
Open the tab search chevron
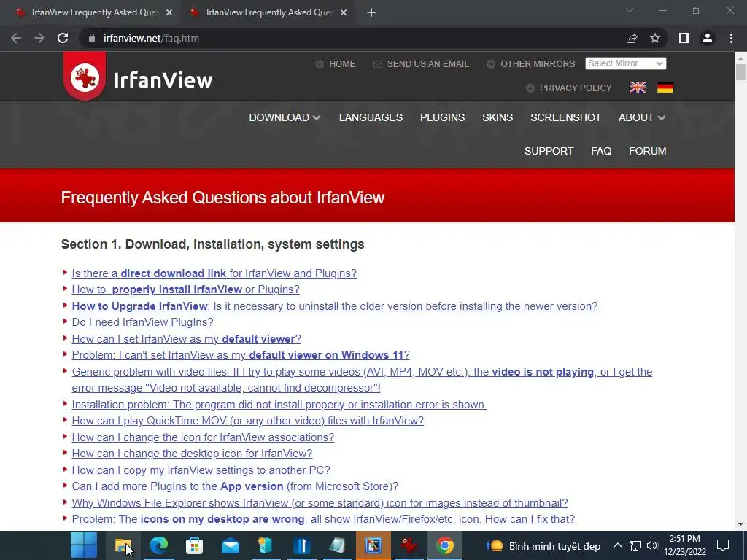click(630, 10)
